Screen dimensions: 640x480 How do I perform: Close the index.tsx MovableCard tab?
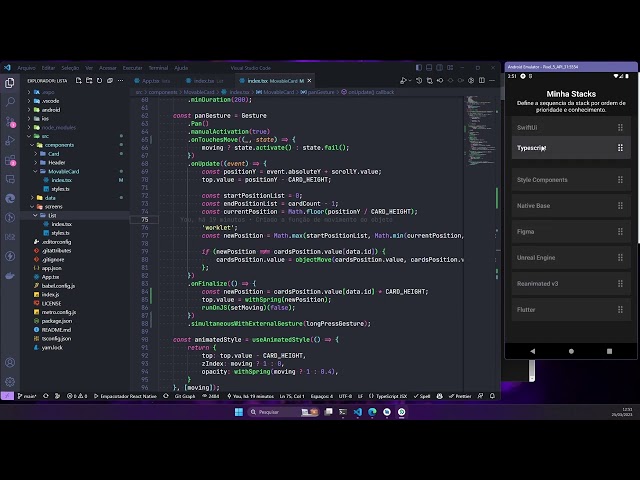coord(309,81)
